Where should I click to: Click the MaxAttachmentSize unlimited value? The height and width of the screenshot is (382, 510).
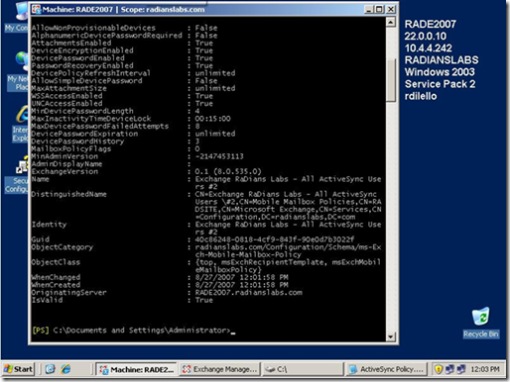[215, 88]
